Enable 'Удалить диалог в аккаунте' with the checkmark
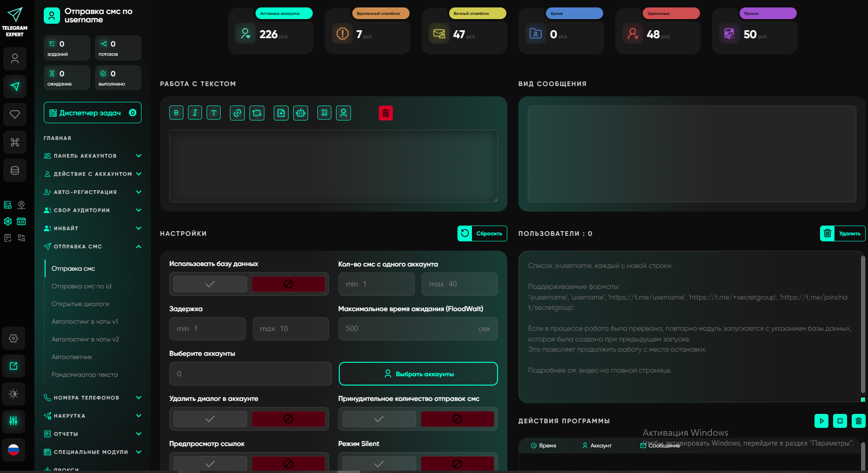The image size is (868, 473). click(210, 419)
